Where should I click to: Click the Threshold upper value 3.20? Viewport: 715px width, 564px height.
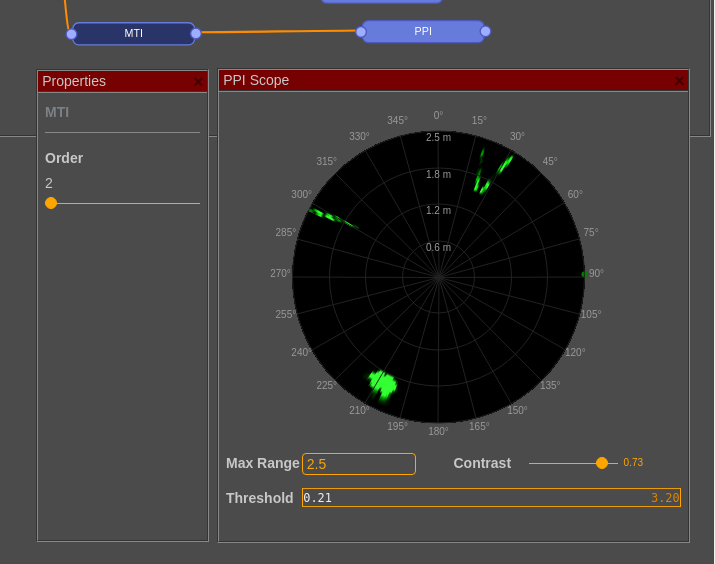(x=665, y=498)
